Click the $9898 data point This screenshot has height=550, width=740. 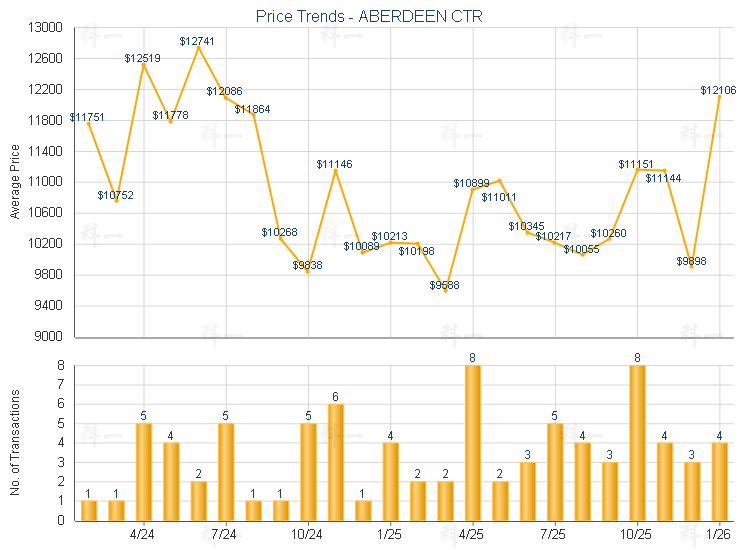(x=692, y=267)
